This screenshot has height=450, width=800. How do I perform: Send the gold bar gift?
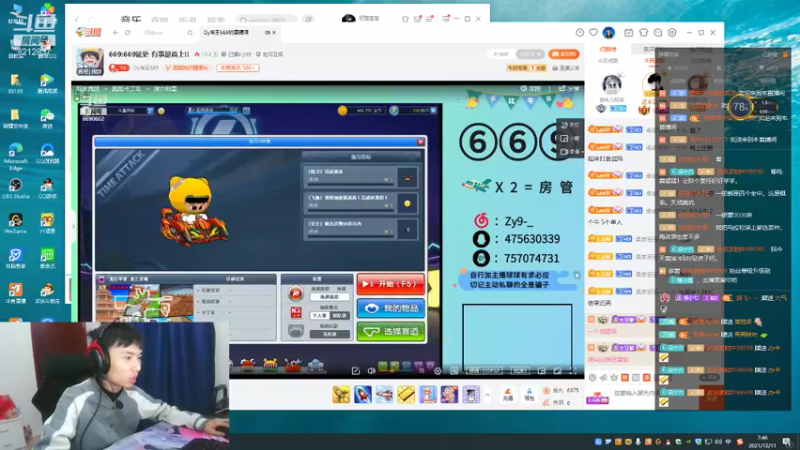(406, 394)
